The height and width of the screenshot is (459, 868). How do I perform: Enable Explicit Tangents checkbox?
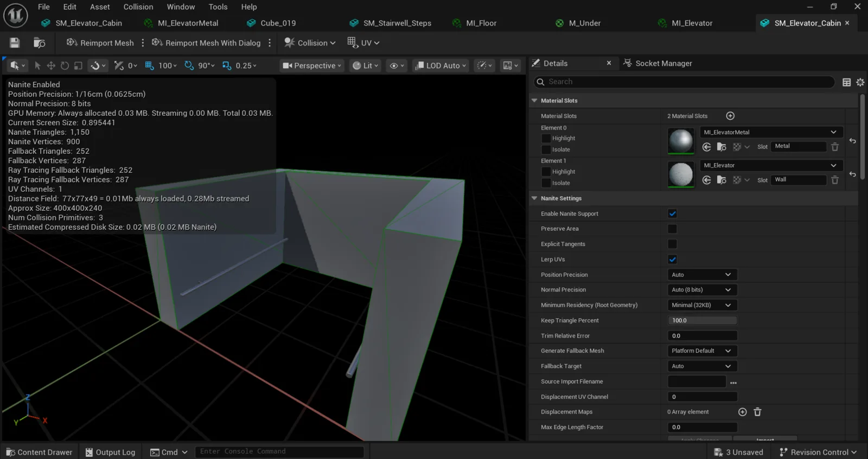pyautogui.click(x=672, y=244)
